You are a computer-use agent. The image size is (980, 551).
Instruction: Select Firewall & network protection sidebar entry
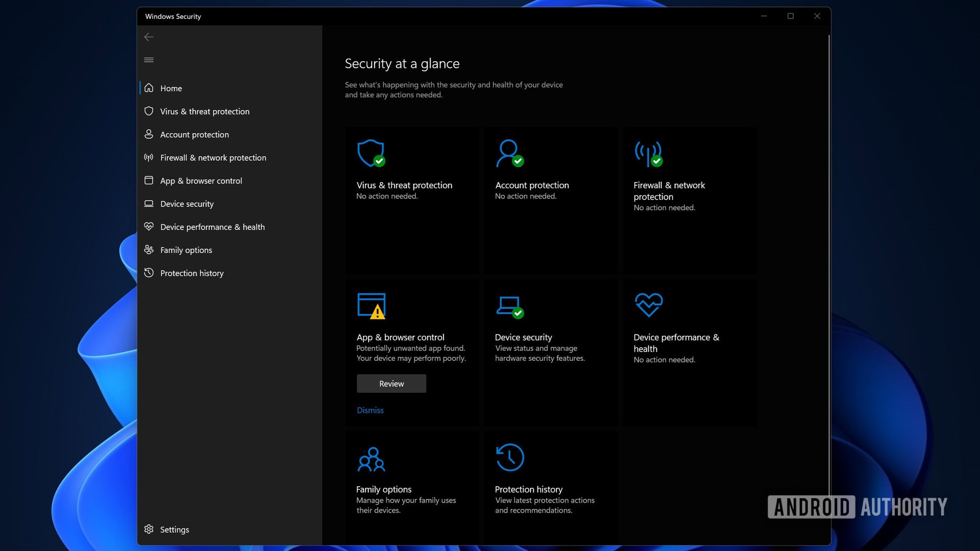coord(231,158)
